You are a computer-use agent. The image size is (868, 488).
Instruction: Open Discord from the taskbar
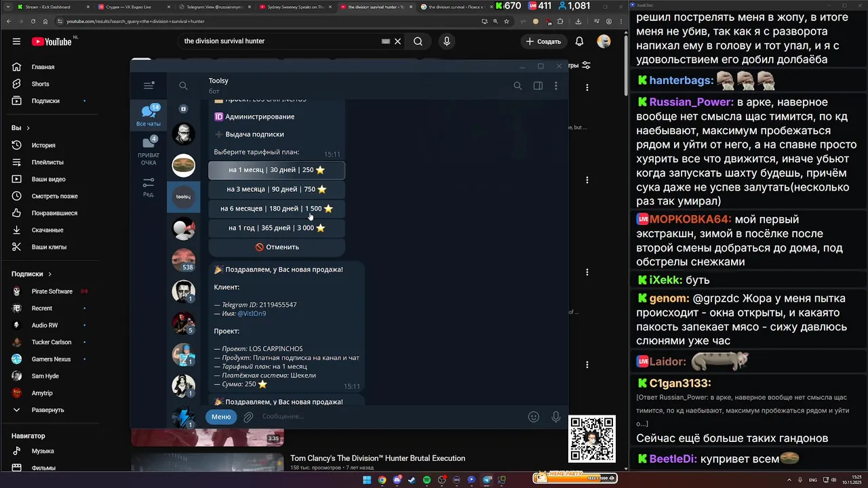[397, 480]
